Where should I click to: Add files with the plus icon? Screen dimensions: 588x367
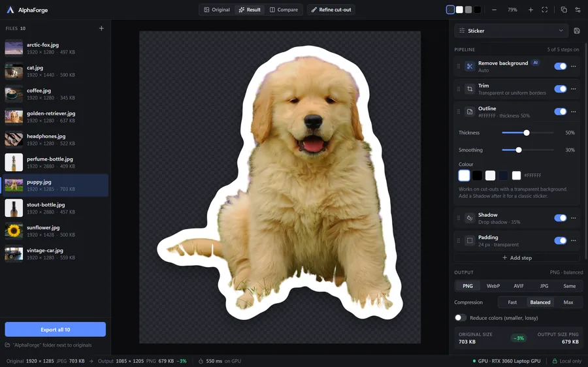coord(101,28)
